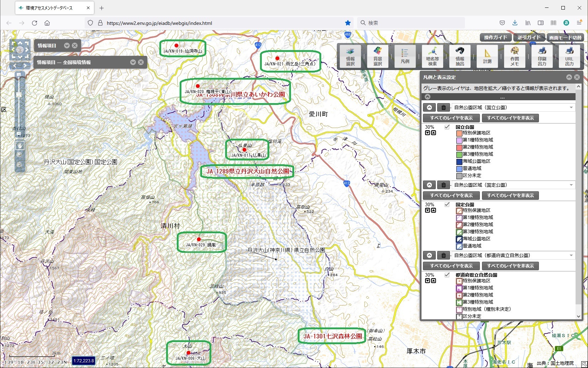Click the map zoom slider handle
This screenshot has width=588, height=368.
coord(19,95)
